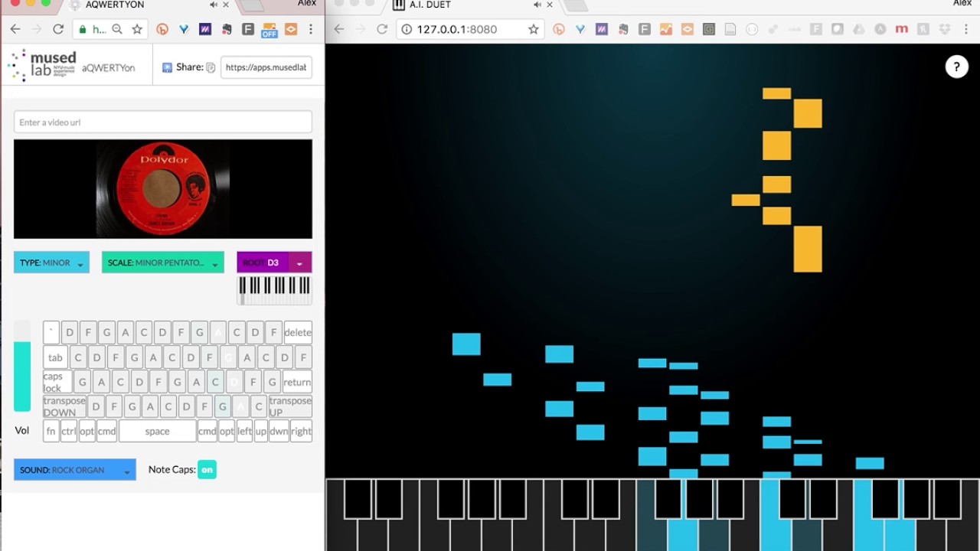
Task: Toggle Note Caps on switch
Action: 207,470
